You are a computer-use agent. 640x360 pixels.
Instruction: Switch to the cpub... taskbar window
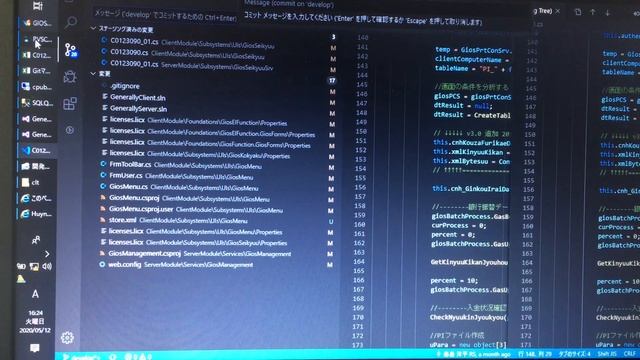(x=38, y=87)
